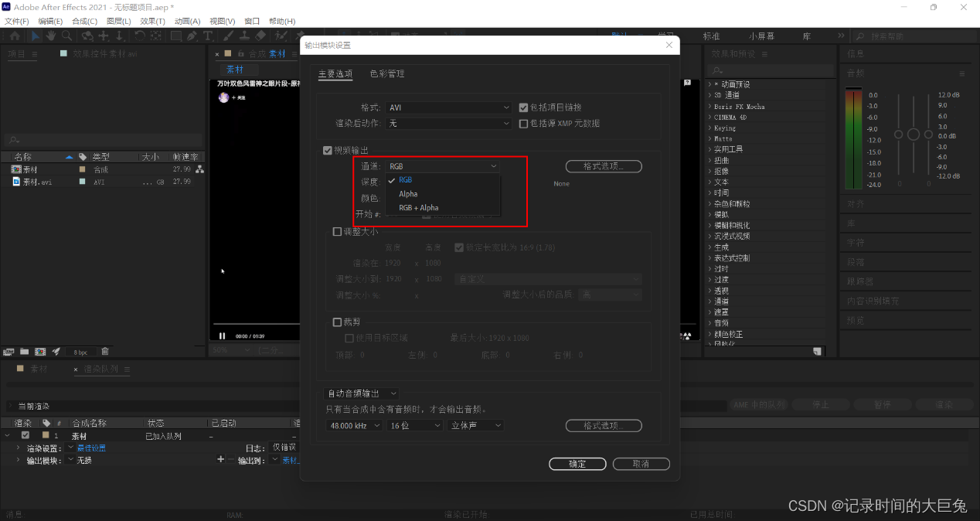Cancel with the 取消 button

641,464
